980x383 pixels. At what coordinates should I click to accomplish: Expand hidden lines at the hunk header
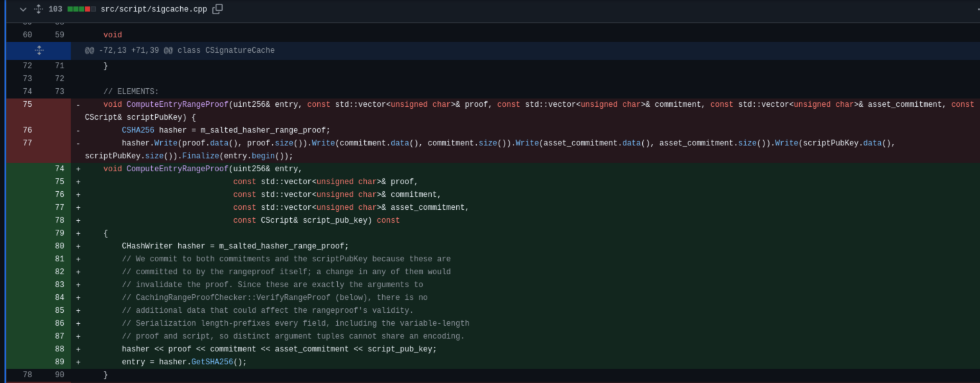[39, 50]
